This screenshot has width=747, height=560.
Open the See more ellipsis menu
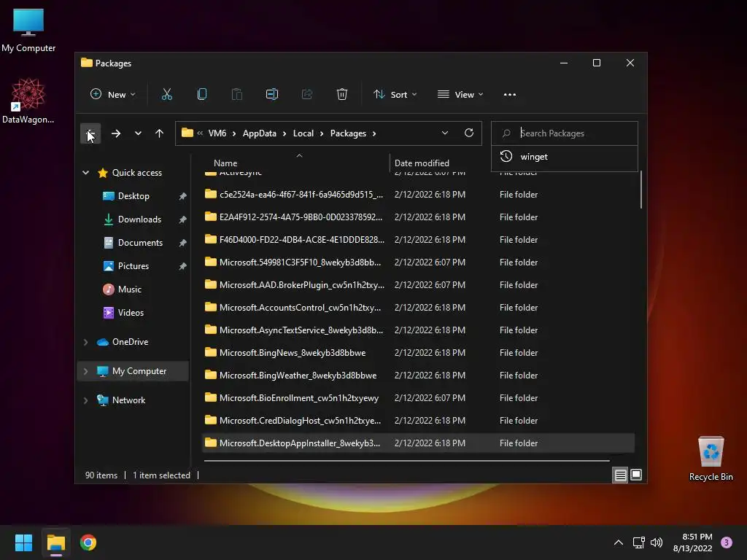[510, 94]
